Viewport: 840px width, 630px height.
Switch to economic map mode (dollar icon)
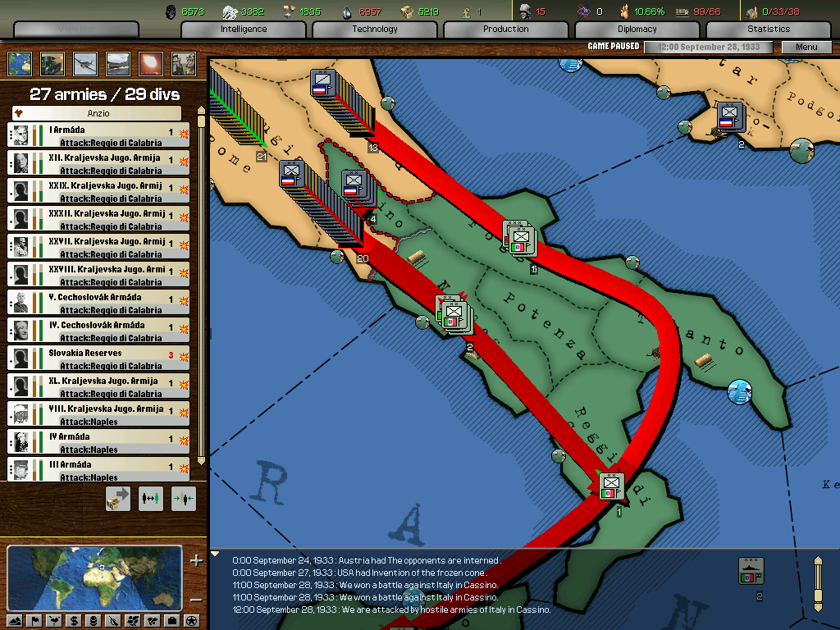tap(74, 621)
